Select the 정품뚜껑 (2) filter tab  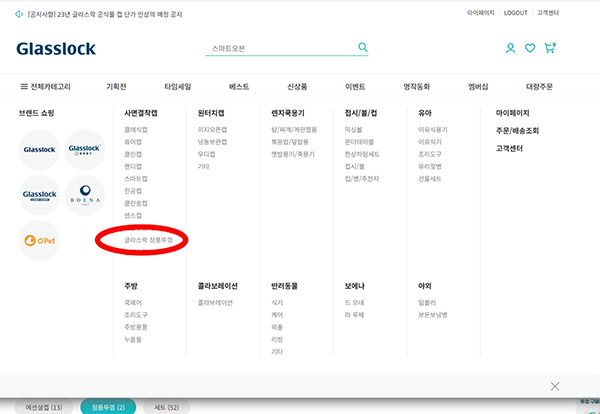point(108,407)
